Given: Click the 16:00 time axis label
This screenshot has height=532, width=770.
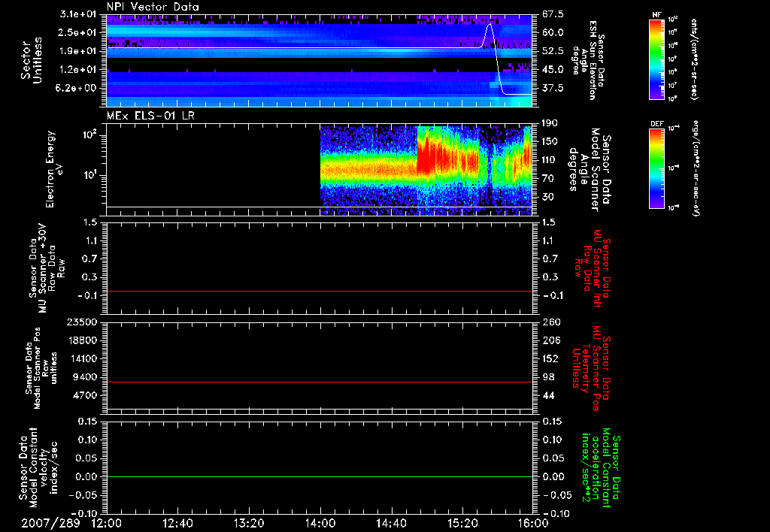Looking at the screenshot, I should [x=533, y=523].
